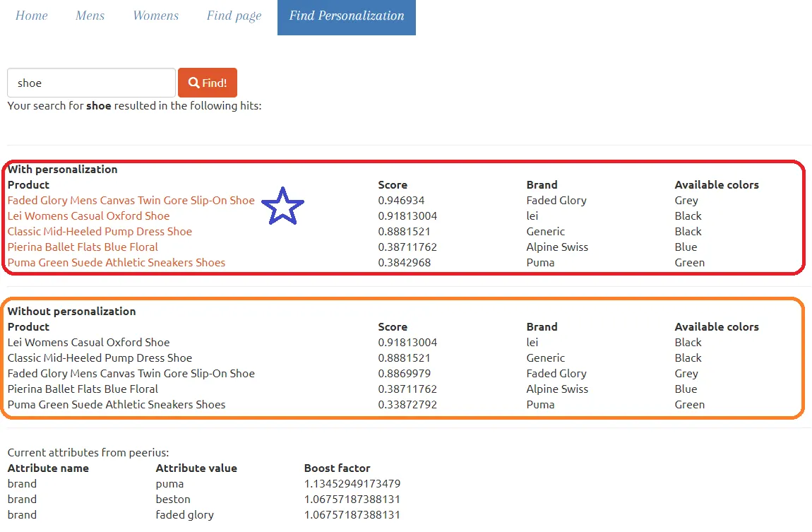Click color Green in unpersonalized results
812x532 pixels.
click(690, 405)
